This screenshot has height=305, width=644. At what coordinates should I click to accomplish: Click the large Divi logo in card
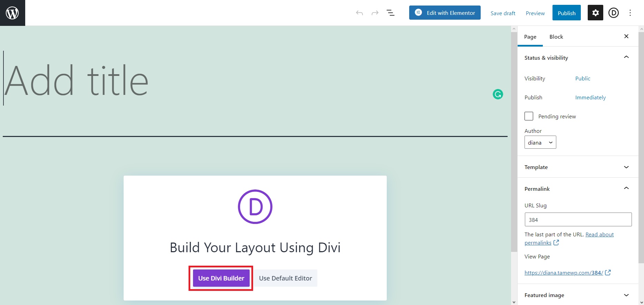click(x=255, y=207)
